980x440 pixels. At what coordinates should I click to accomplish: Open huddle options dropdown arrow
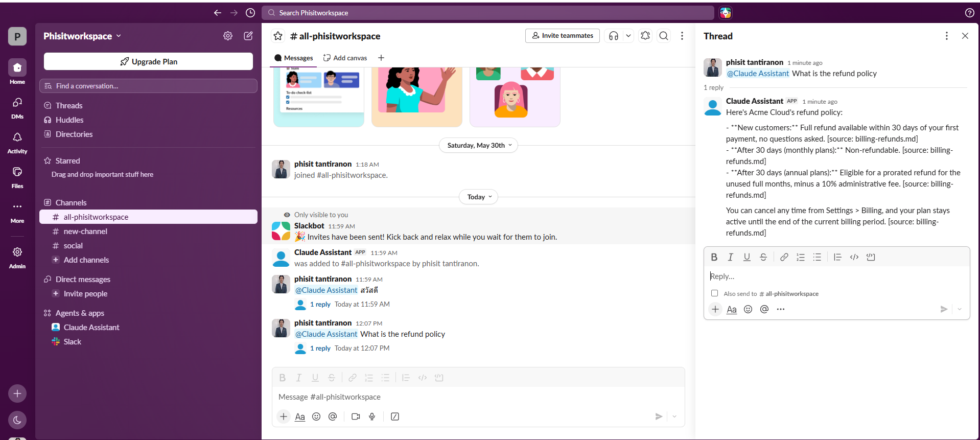coord(628,36)
